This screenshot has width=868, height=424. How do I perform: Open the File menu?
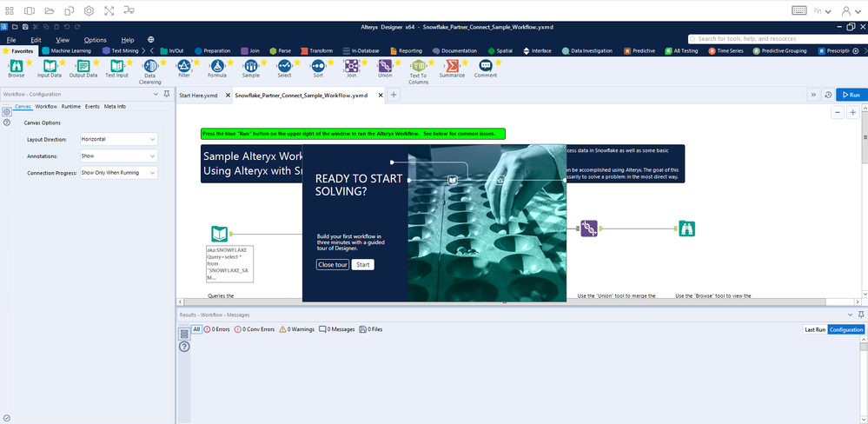[11, 40]
